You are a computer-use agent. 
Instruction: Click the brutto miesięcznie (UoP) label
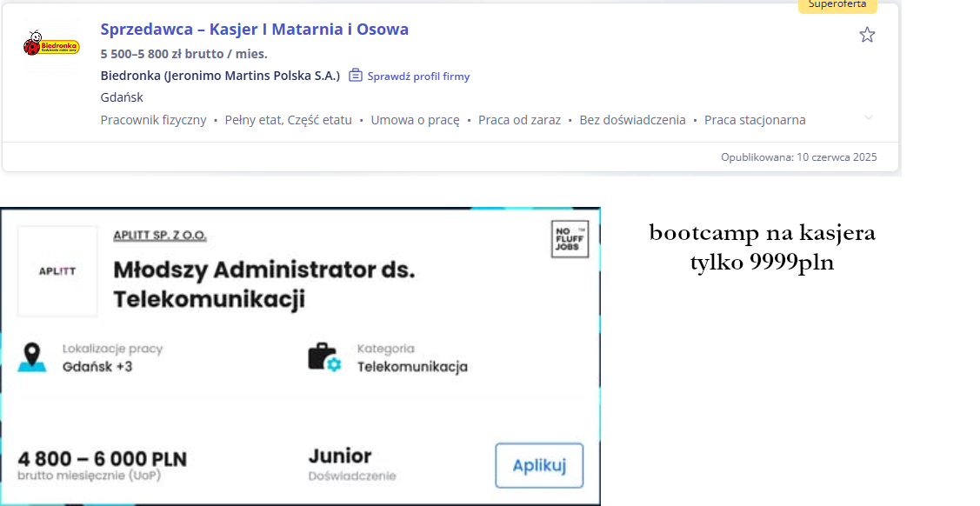point(90,476)
